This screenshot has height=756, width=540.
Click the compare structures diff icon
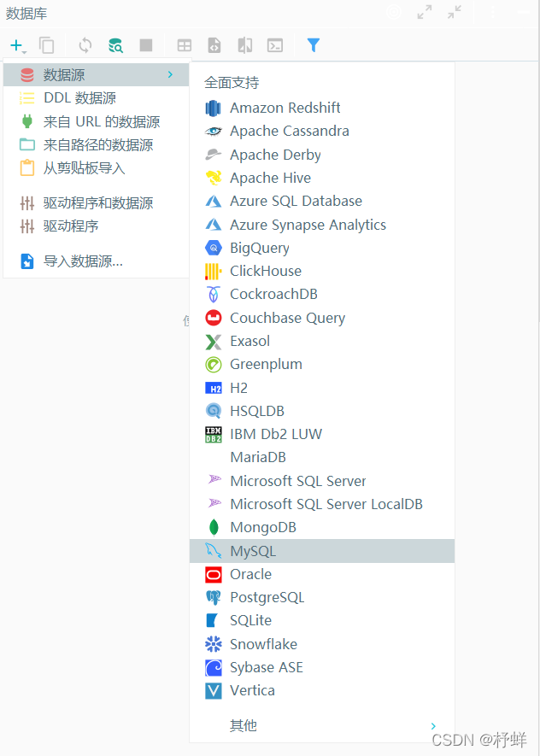pyautogui.click(x=245, y=45)
